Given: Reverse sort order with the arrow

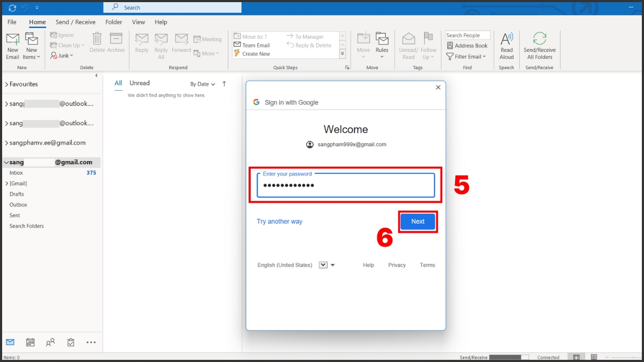Looking at the screenshot, I should tap(224, 84).
